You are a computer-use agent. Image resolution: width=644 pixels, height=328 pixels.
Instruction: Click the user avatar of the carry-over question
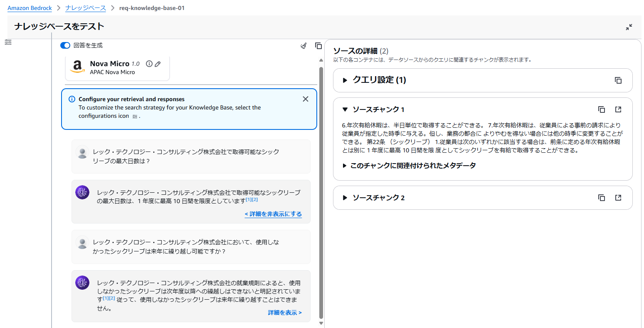tap(82, 243)
